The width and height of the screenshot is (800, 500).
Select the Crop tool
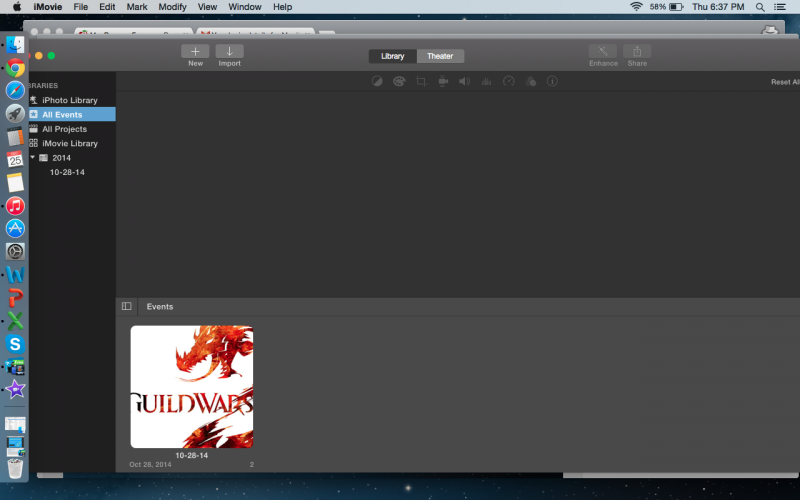click(x=421, y=81)
